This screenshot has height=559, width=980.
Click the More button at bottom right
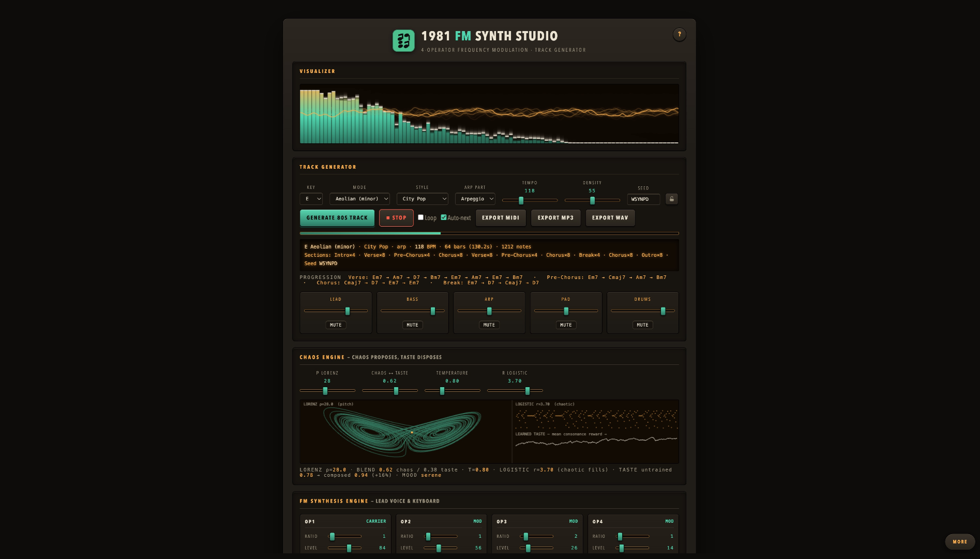[960, 541]
